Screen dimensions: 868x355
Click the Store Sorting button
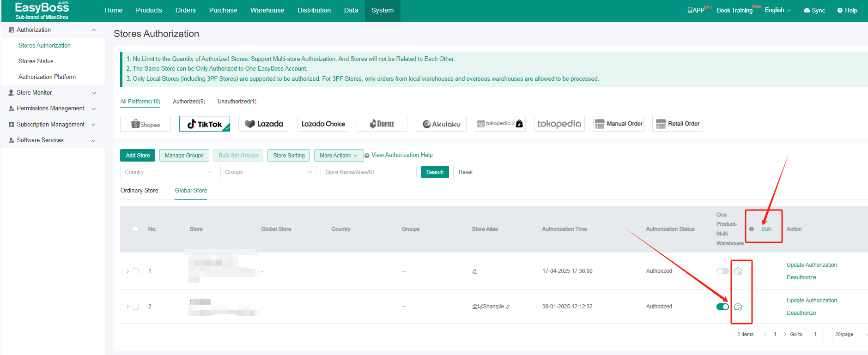click(289, 156)
